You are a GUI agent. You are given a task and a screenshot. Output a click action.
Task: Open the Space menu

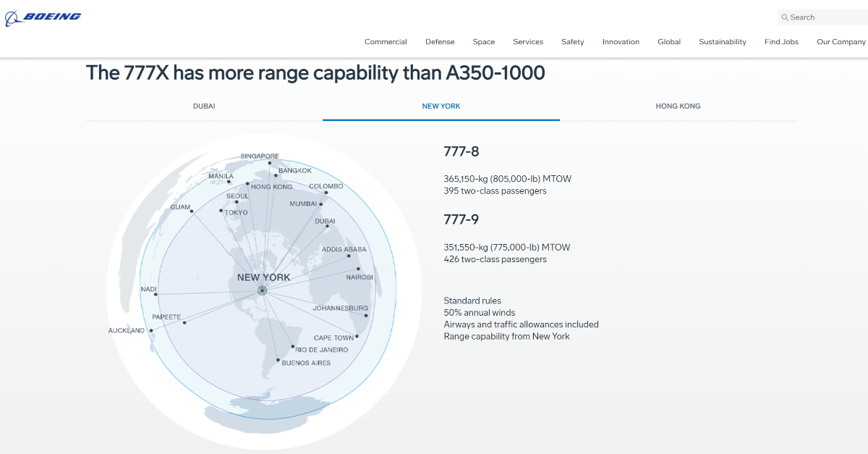pyautogui.click(x=484, y=42)
